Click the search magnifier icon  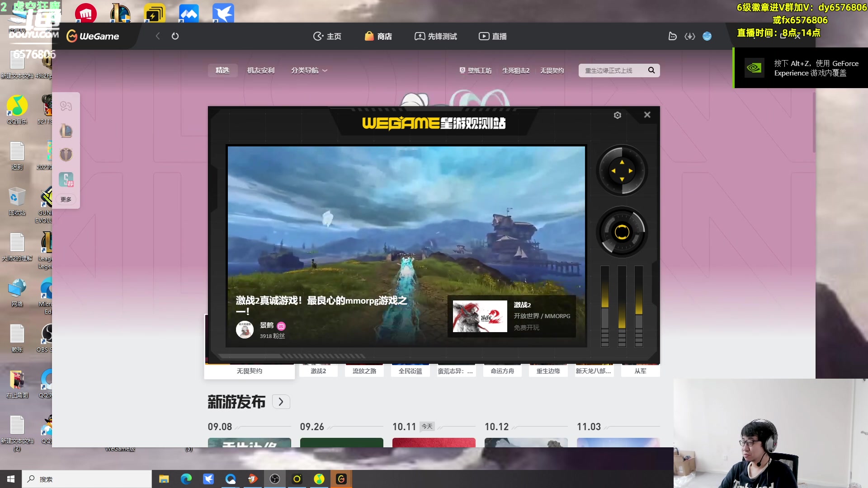[651, 70]
